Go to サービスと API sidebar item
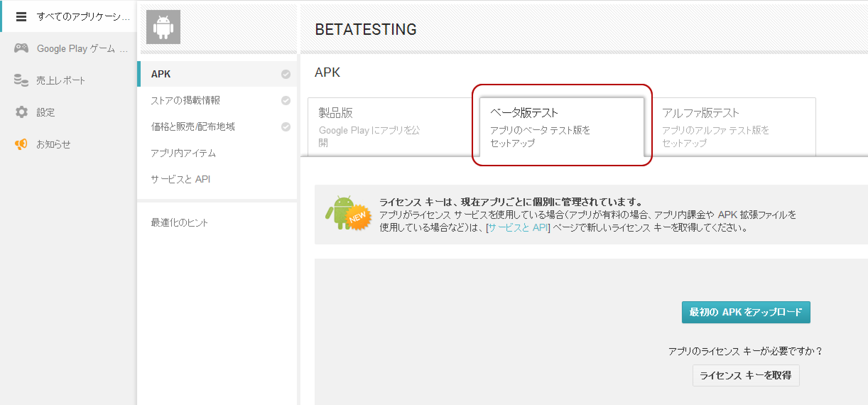The height and width of the screenshot is (405, 868). click(x=180, y=179)
